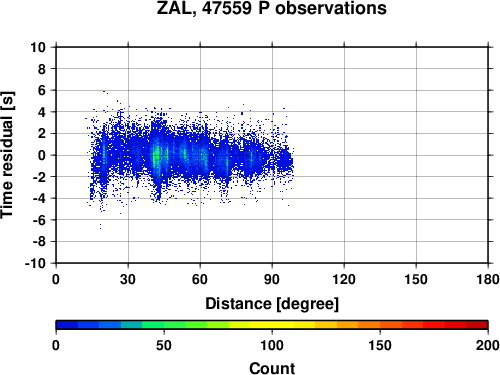The image size is (500, 375).
Task: Click the 'Count' colorbar label
Action: coord(272,368)
